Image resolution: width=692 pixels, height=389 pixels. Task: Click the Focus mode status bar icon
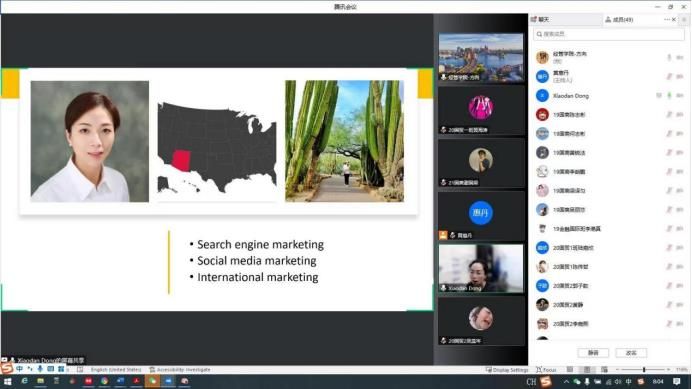coord(546,370)
